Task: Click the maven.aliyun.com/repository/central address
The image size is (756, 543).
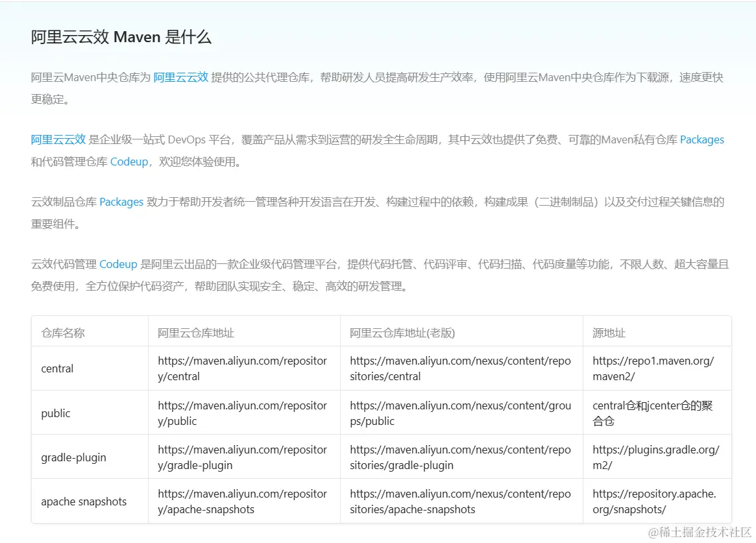Action: (x=243, y=368)
